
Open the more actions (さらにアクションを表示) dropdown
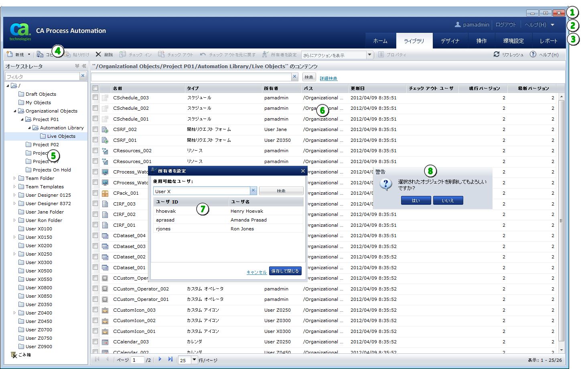tap(369, 55)
